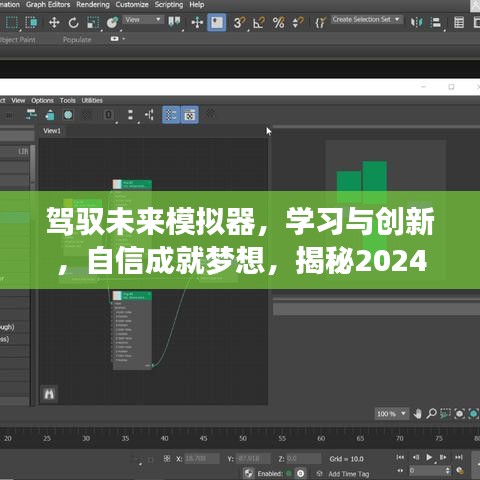The height and width of the screenshot is (480, 480).
Task: Toggle the Angle Snap button
Action: (x=259, y=22)
